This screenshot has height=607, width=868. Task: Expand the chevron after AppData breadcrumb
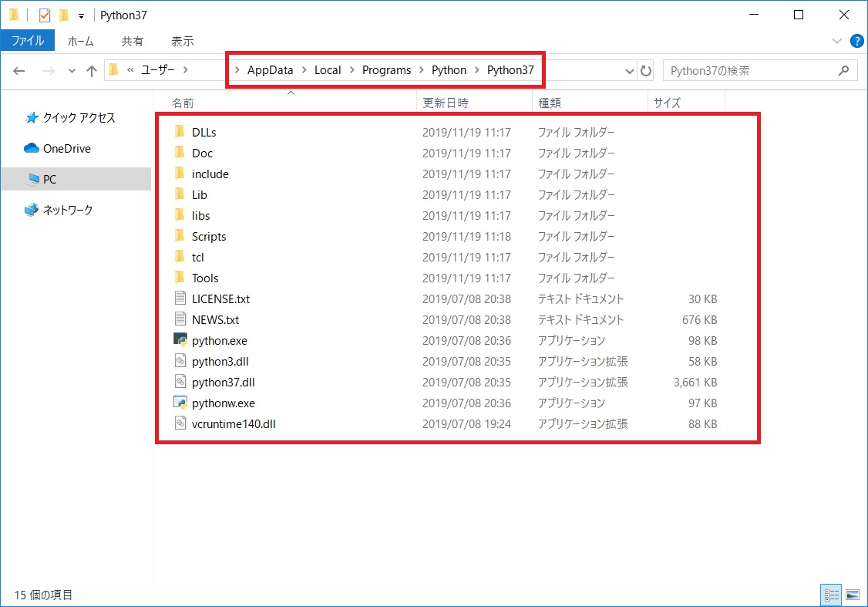pyautogui.click(x=304, y=70)
